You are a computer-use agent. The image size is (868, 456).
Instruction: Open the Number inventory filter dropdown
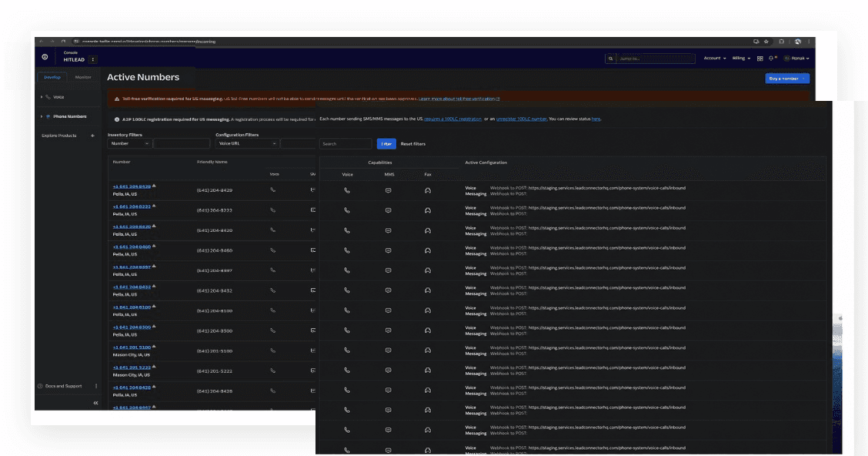pyautogui.click(x=129, y=143)
